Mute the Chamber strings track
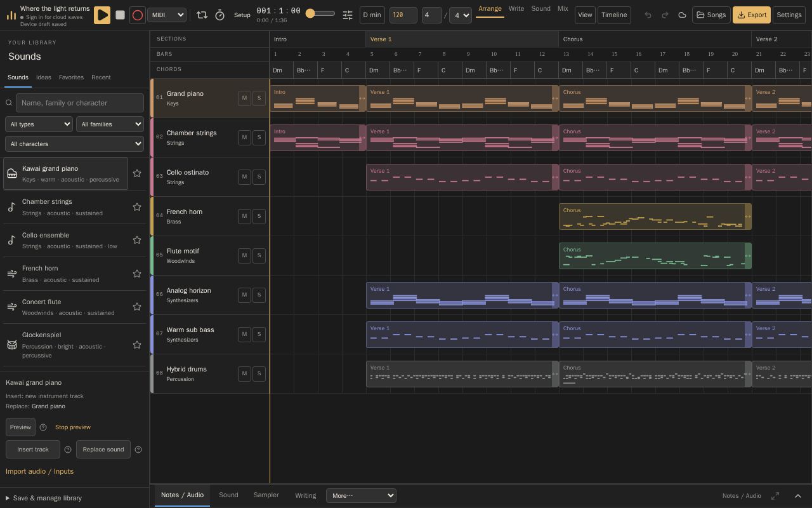 pyautogui.click(x=244, y=137)
